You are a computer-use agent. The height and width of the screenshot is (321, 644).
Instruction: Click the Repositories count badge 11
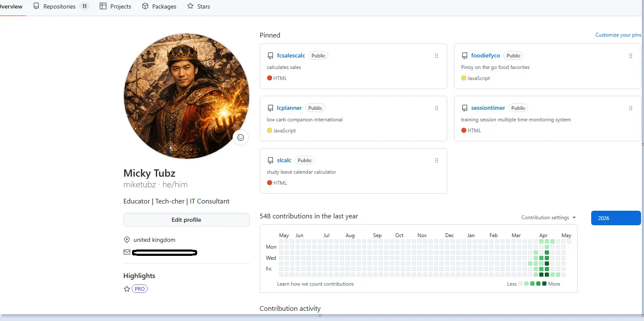(84, 6)
